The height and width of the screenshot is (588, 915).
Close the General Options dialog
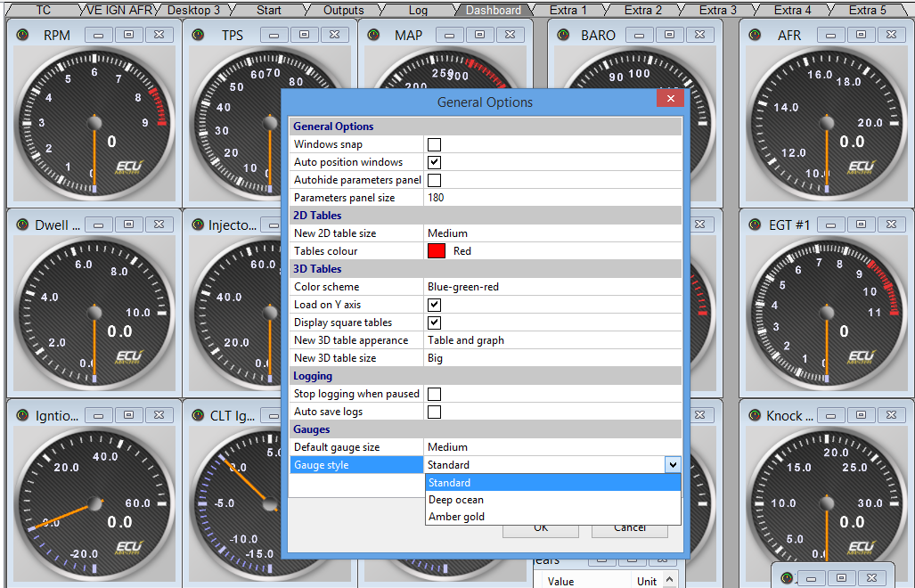[x=669, y=98]
